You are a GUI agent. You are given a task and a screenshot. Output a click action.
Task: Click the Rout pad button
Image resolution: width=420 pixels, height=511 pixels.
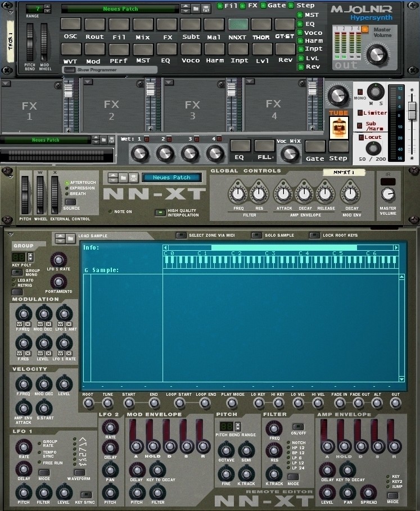pyautogui.click(x=95, y=24)
